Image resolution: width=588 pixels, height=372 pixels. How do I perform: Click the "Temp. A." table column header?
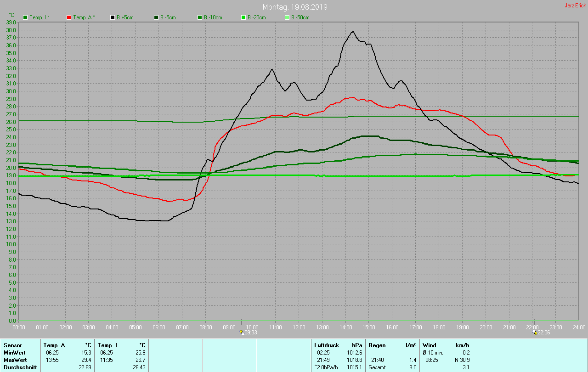click(55, 345)
